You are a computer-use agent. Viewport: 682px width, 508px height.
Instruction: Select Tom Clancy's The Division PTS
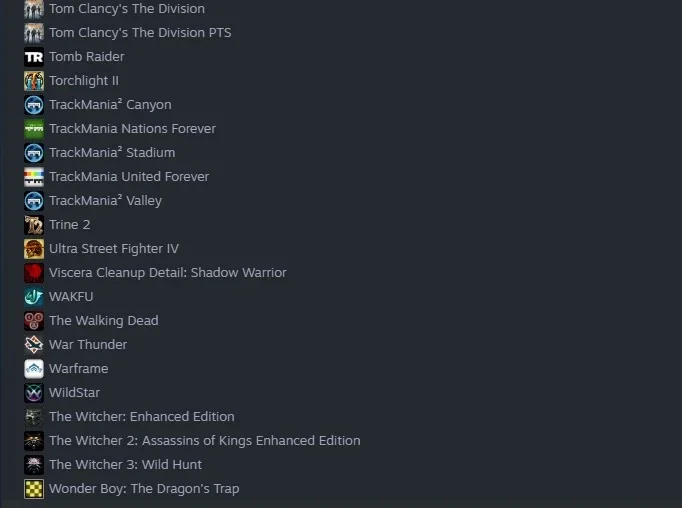coord(140,33)
